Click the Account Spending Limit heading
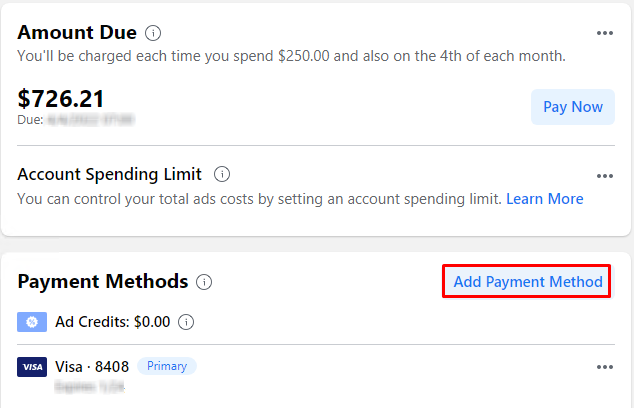The height and width of the screenshot is (408, 634). coord(109,174)
